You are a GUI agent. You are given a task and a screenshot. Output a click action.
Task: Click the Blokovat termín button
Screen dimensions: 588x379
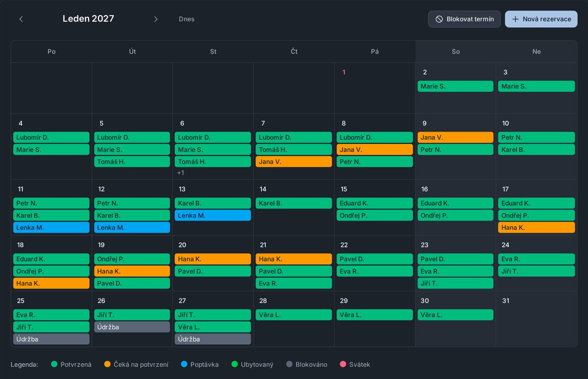(464, 19)
